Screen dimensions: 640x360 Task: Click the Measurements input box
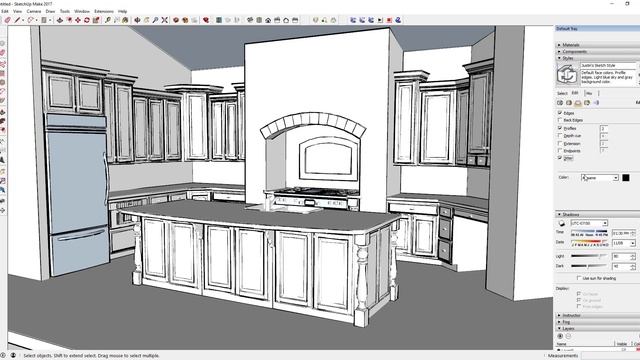(x=611, y=356)
